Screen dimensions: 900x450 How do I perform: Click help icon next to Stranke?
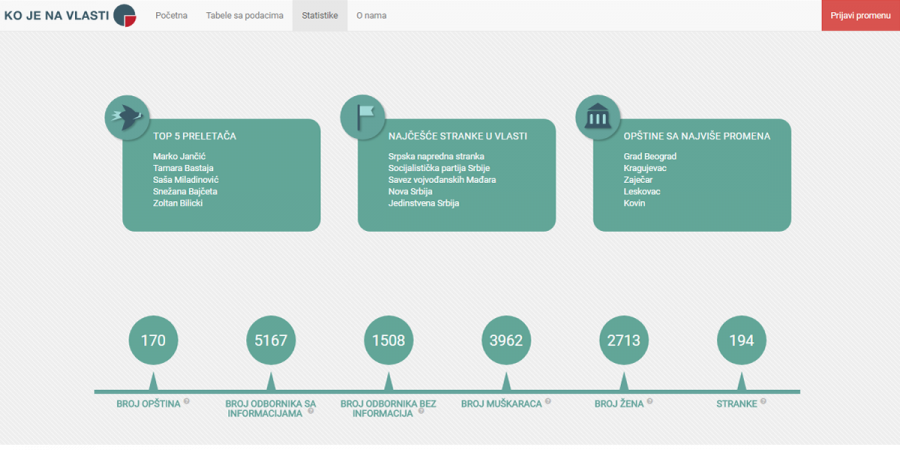tap(763, 401)
